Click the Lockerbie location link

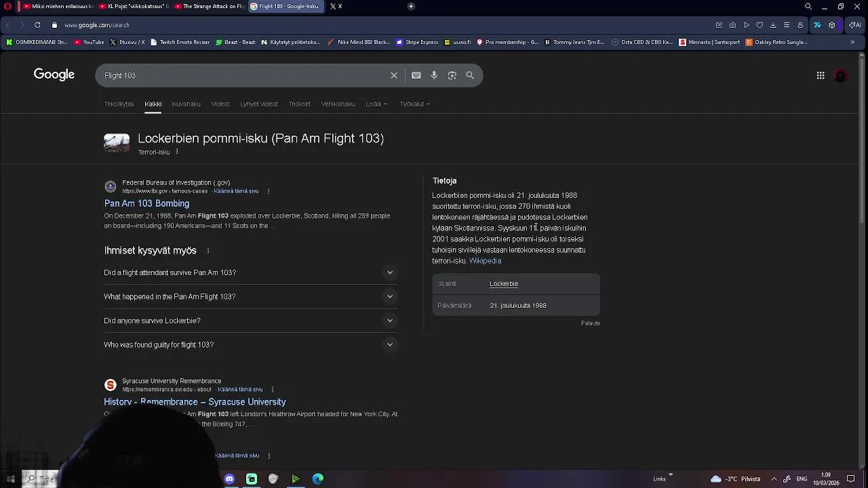click(x=504, y=284)
